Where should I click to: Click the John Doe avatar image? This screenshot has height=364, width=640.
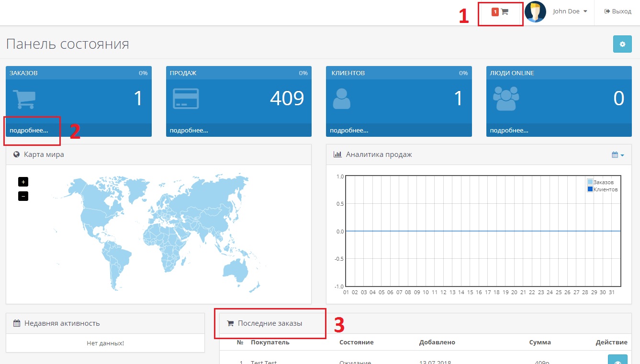(x=535, y=11)
